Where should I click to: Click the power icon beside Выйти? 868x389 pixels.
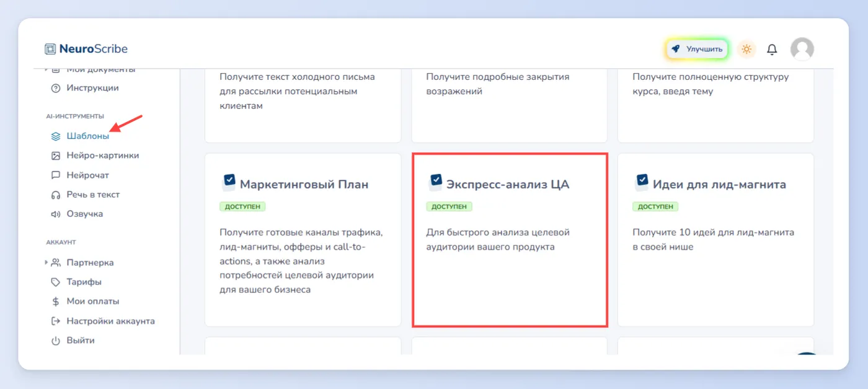[x=55, y=340]
